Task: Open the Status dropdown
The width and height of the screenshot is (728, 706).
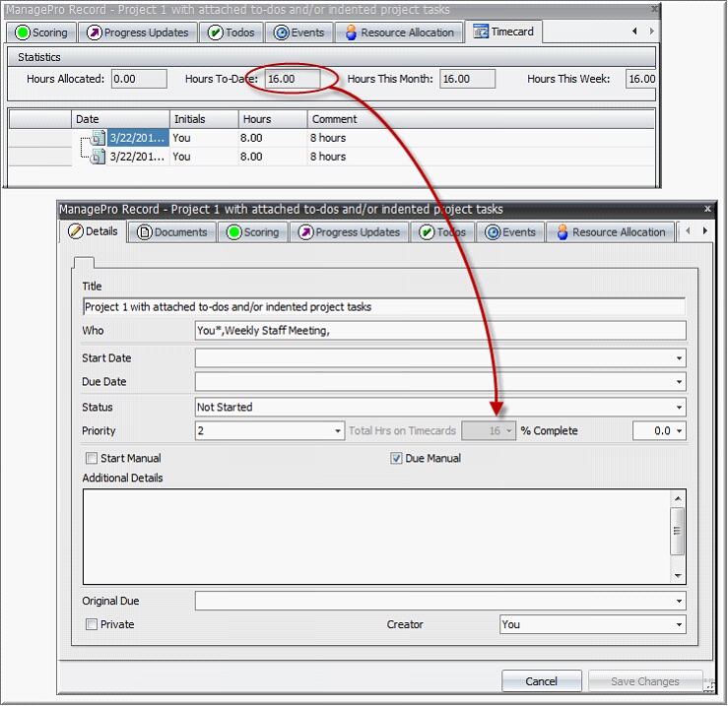Action: coord(679,408)
